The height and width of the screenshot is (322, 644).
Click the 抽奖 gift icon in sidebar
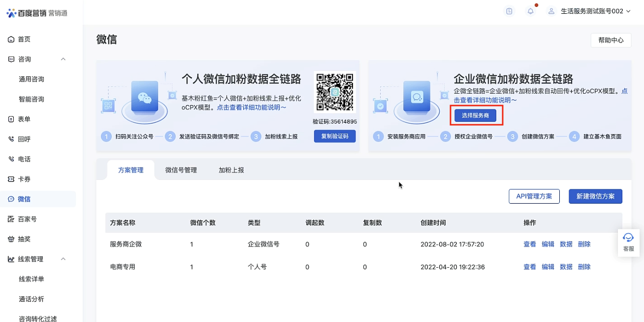11,239
